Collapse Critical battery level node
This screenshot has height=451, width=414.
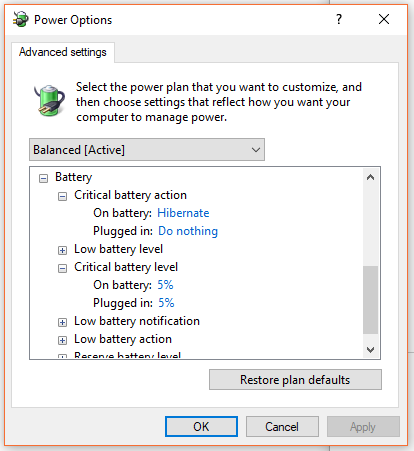tap(62, 268)
